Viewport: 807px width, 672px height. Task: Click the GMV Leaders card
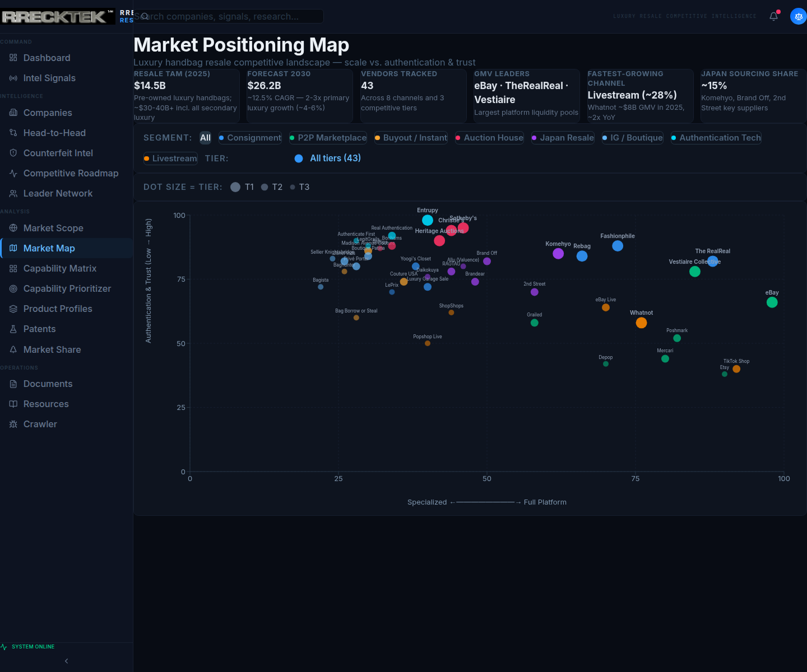(x=527, y=96)
